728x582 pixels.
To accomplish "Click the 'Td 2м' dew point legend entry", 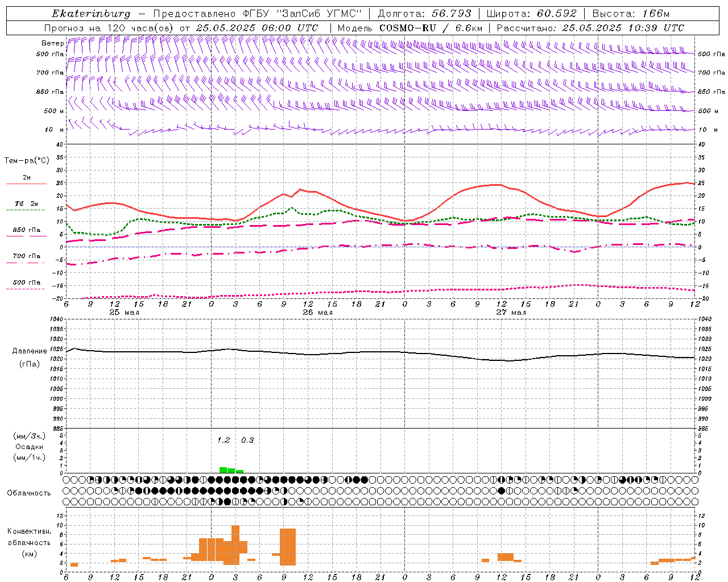I will (x=26, y=203).
